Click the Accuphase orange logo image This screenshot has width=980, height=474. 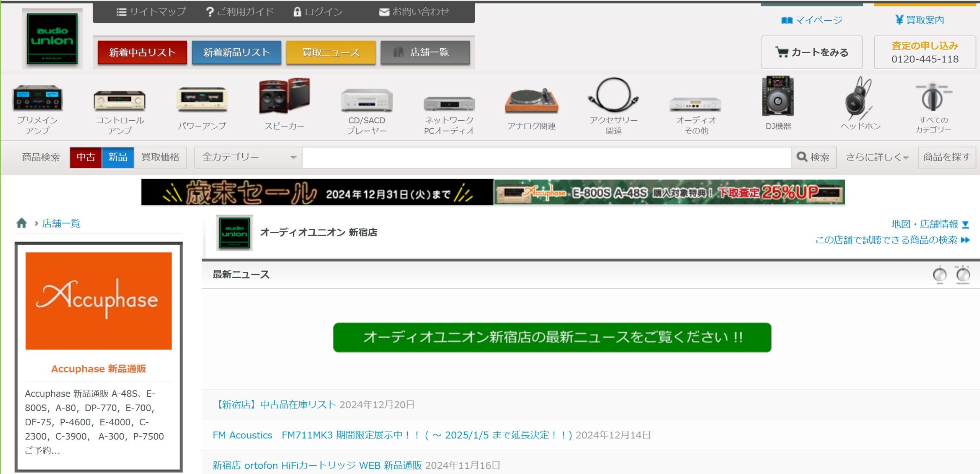coord(98,301)
